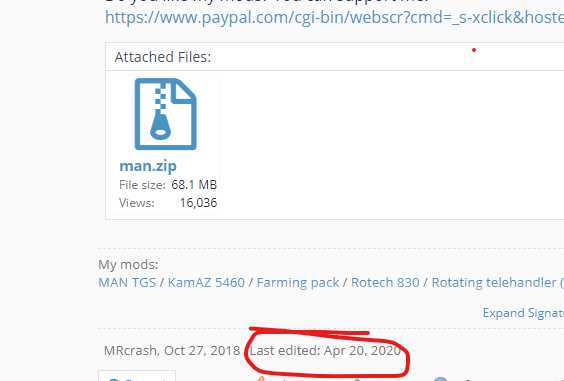Open the Rotating telehandler mod link

point(498,282)
